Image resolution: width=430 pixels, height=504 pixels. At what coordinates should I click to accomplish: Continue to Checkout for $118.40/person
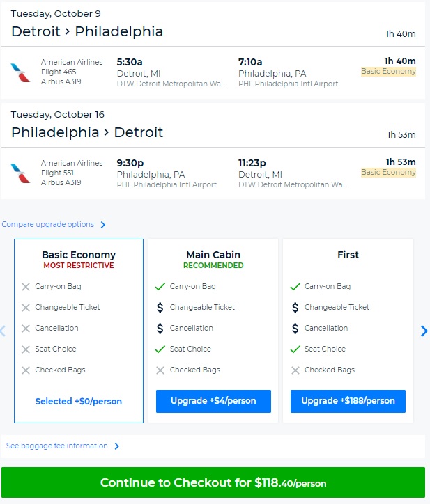[213, 482]
